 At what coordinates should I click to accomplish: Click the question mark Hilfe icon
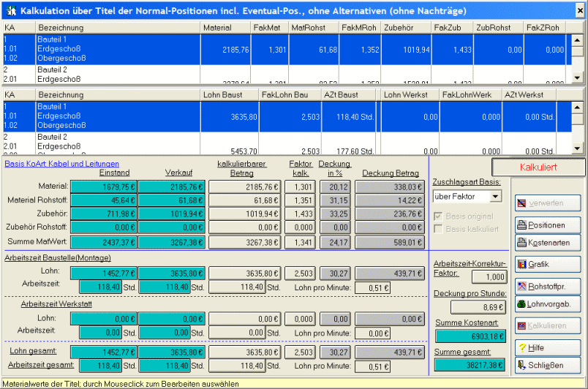[522, 348]
